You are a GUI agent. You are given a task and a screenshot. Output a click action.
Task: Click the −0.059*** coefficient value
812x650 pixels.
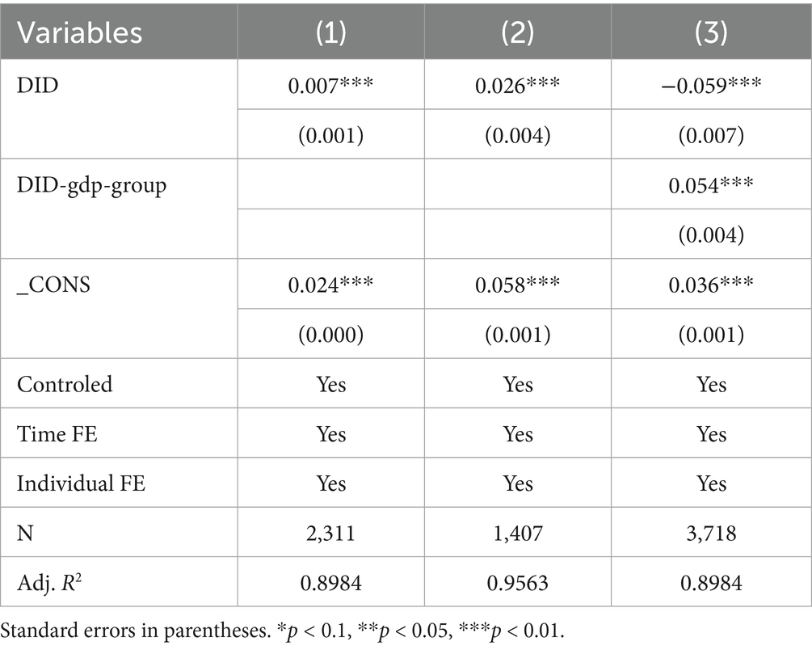click(x=711, y=86)
